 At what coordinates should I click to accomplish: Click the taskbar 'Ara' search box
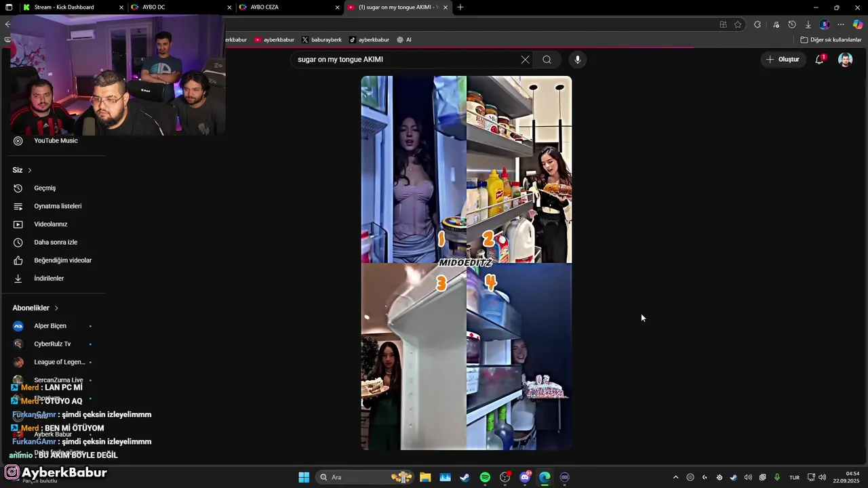(365, 477)
